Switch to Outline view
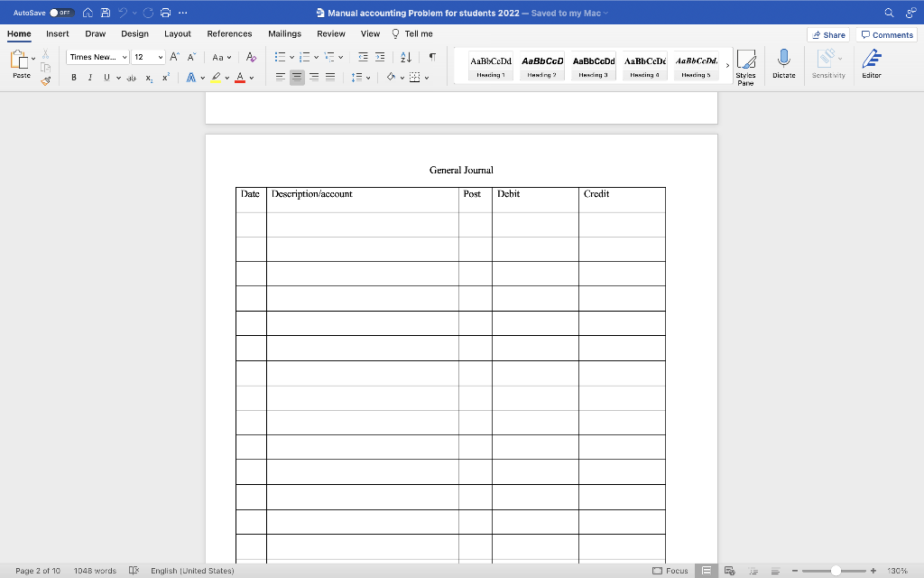The height and width of the screenshot is (578, 924). tap(753, 571)
